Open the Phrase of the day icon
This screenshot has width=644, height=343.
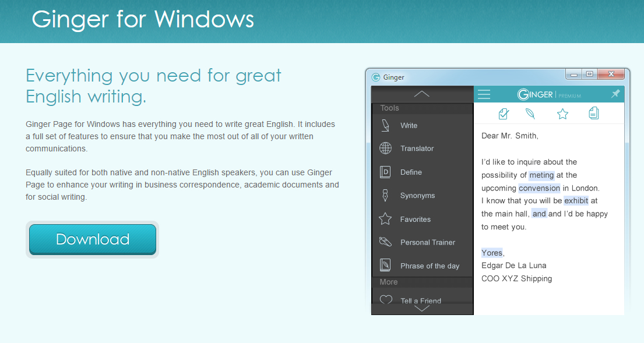pos(385,266)
